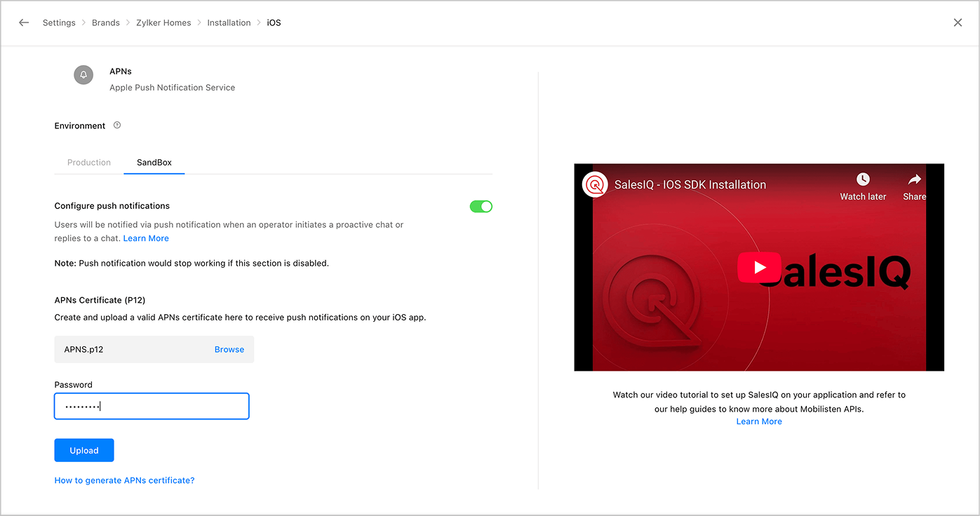980x516 pixels.
Task: Click the iOS breadcrumb item
Action: pos(274,22)
